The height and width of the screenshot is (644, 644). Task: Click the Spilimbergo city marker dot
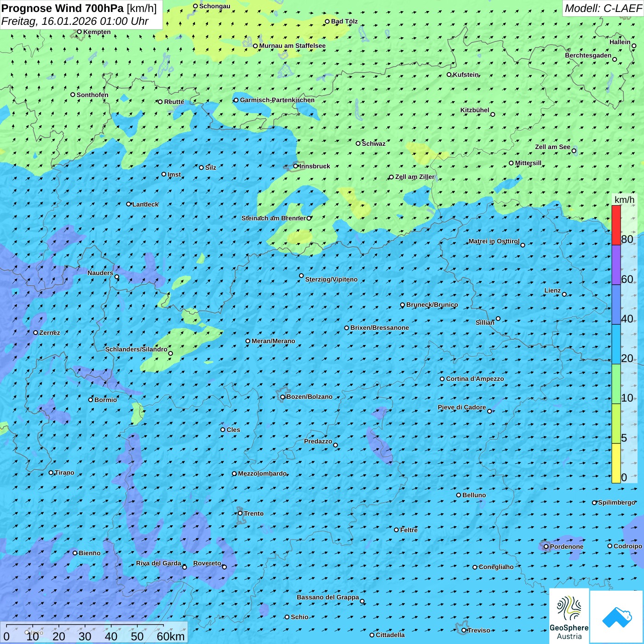click(x=594, y=503)
